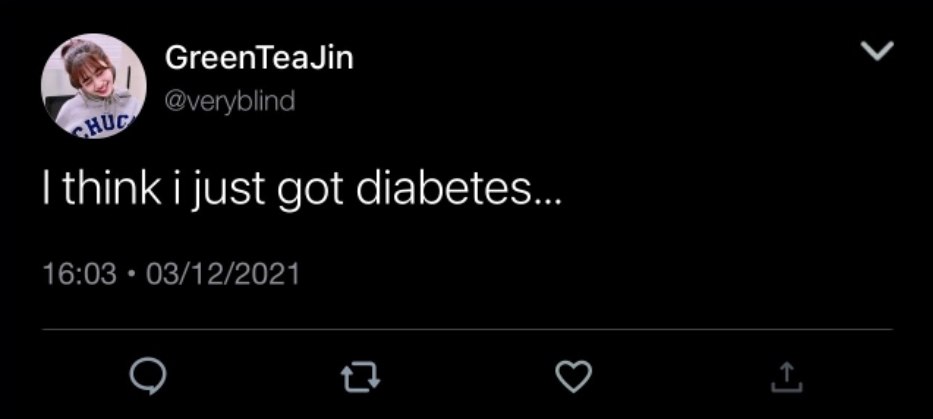
Task: Start a reply to GreenTeaJin
Action: coord(148,377)
